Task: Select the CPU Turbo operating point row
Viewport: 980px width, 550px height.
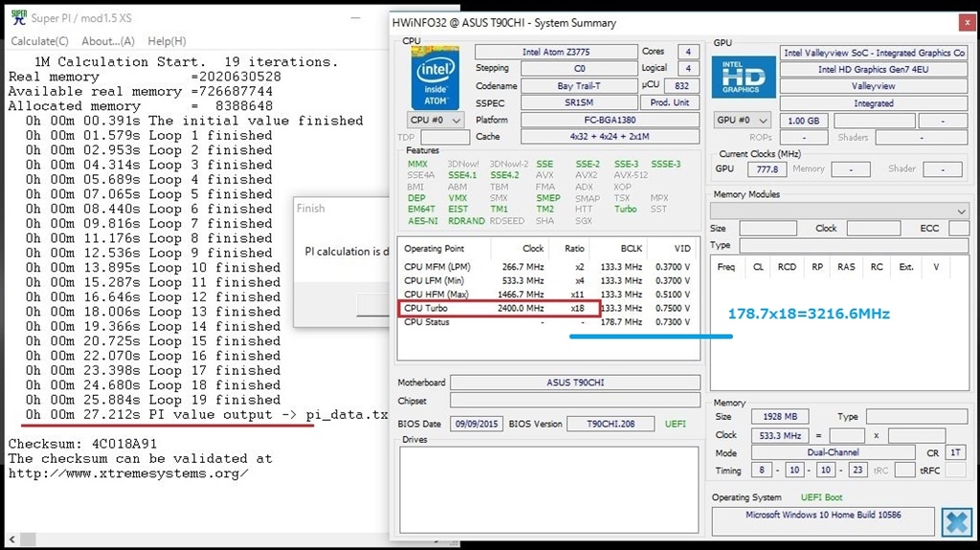Action: [547, 308]
